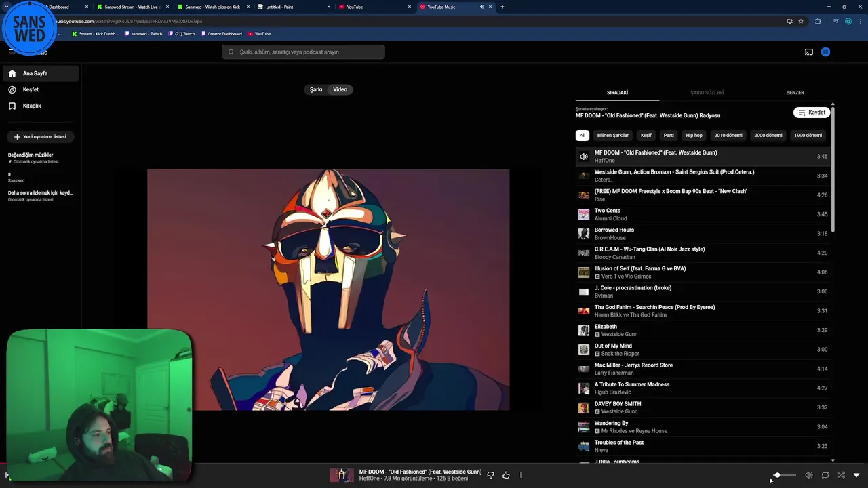Go to the Keşfet explore page
The height and width of the screenshot is (488, 868).
(x=40, y=89)
